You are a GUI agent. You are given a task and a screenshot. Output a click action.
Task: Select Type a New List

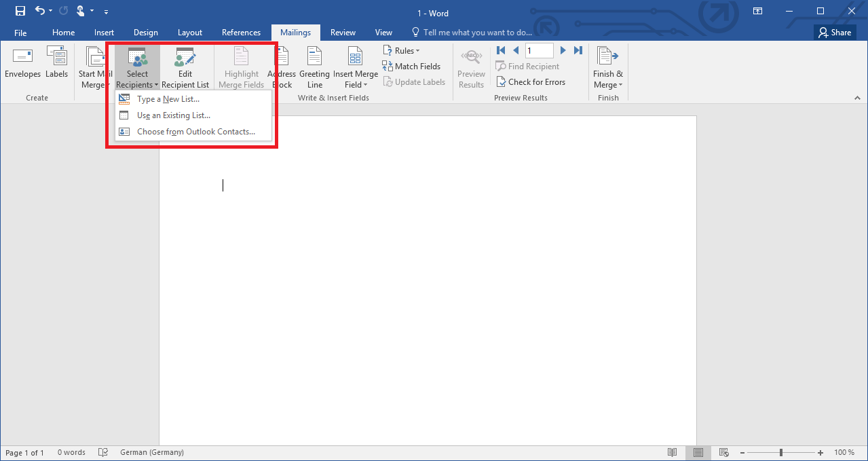point(166,98)
